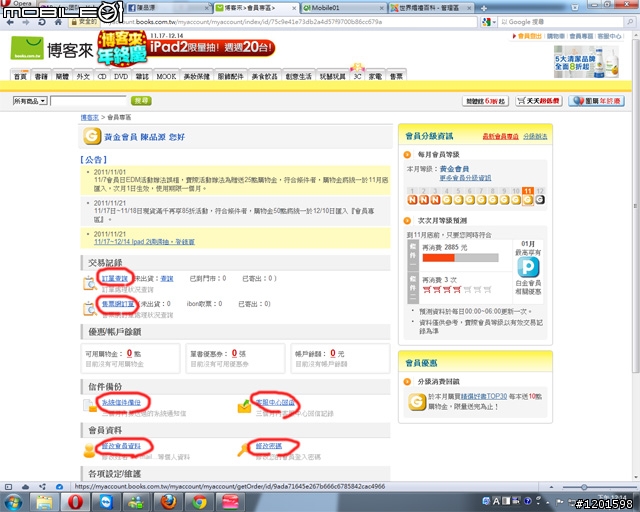Image resolution: width=640 pixels, height=512 pixels.
Task: Open the DVD navigation tab
Action: (121, 76)
